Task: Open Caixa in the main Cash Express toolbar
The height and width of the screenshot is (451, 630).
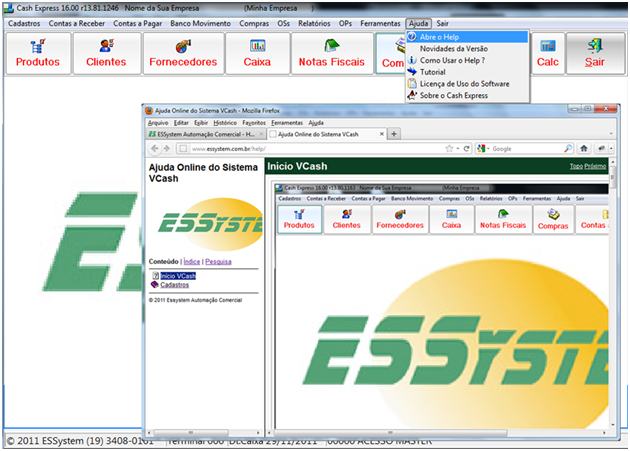Action: coord(257,54)
